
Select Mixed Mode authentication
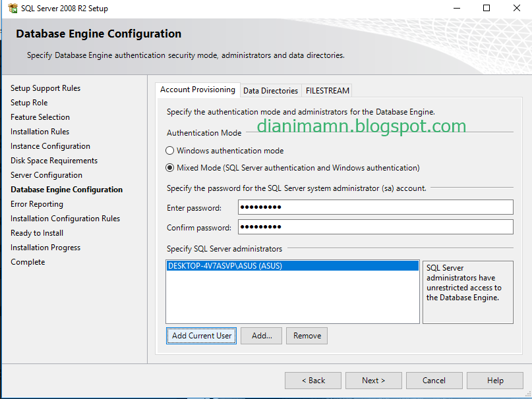169,167
